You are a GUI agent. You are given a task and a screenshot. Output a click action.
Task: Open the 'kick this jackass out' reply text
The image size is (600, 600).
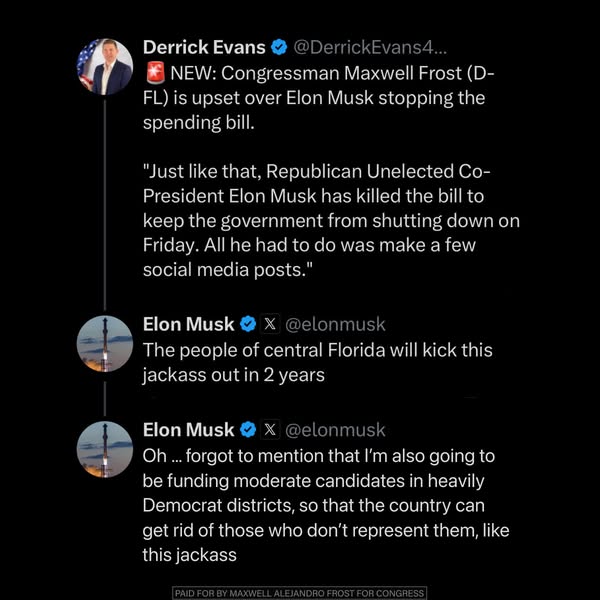coord(318,363)
